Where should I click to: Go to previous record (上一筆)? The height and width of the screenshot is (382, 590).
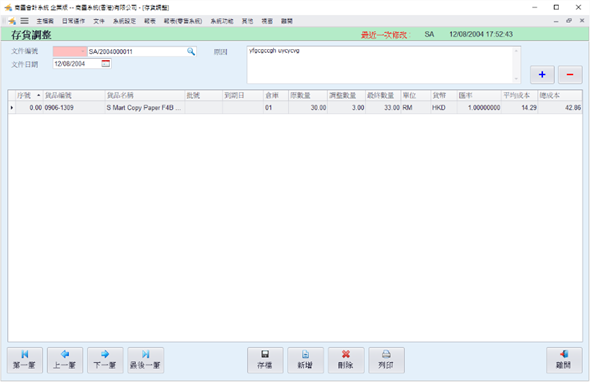(65, 360)
